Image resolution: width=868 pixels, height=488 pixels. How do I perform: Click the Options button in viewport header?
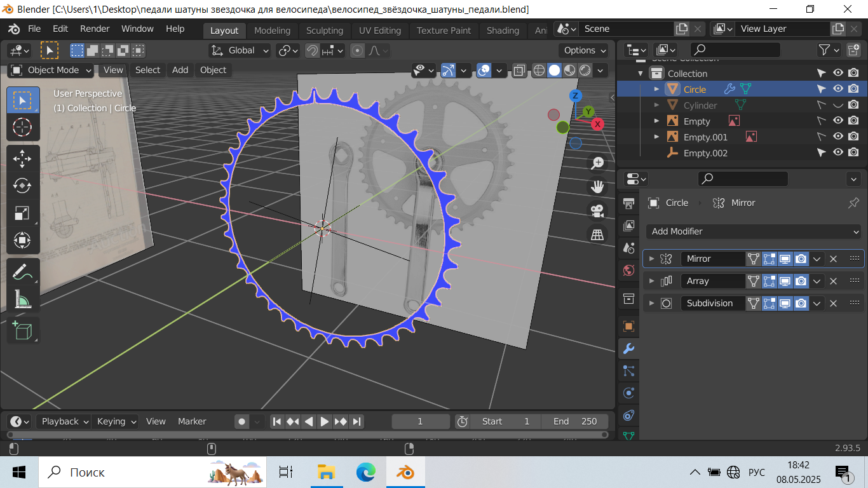(585, 50)
